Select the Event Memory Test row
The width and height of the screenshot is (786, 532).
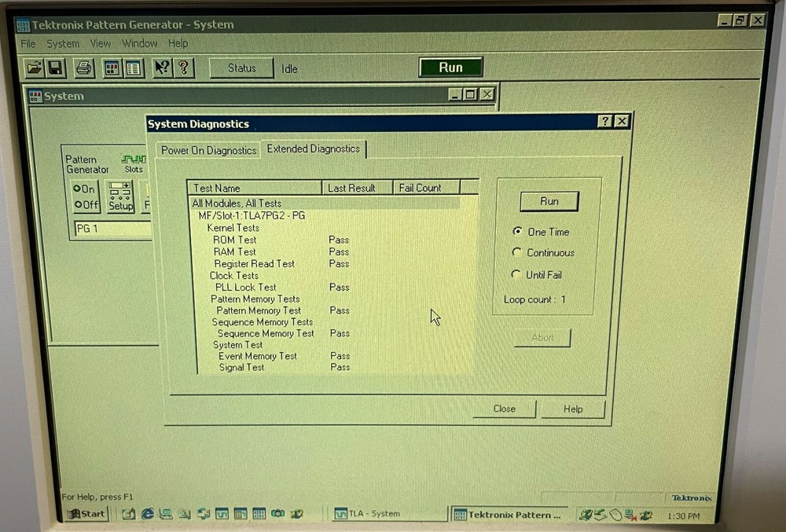click(x=258, y=356)
